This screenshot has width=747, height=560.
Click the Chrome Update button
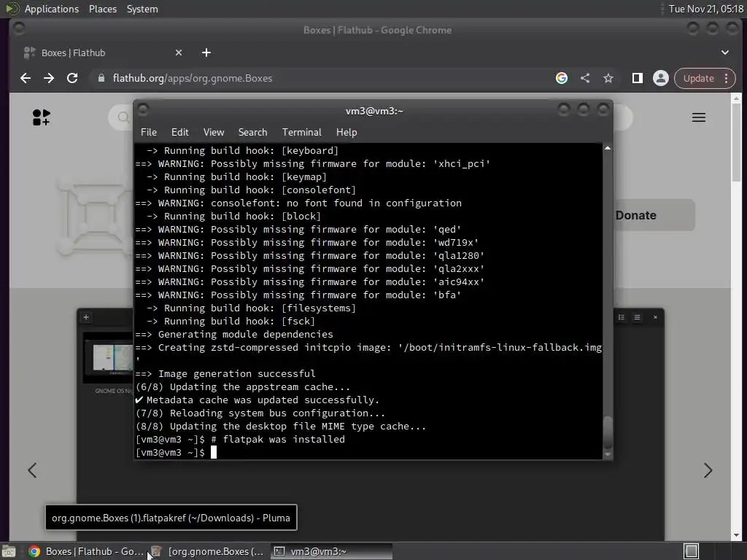pos(698,78)
